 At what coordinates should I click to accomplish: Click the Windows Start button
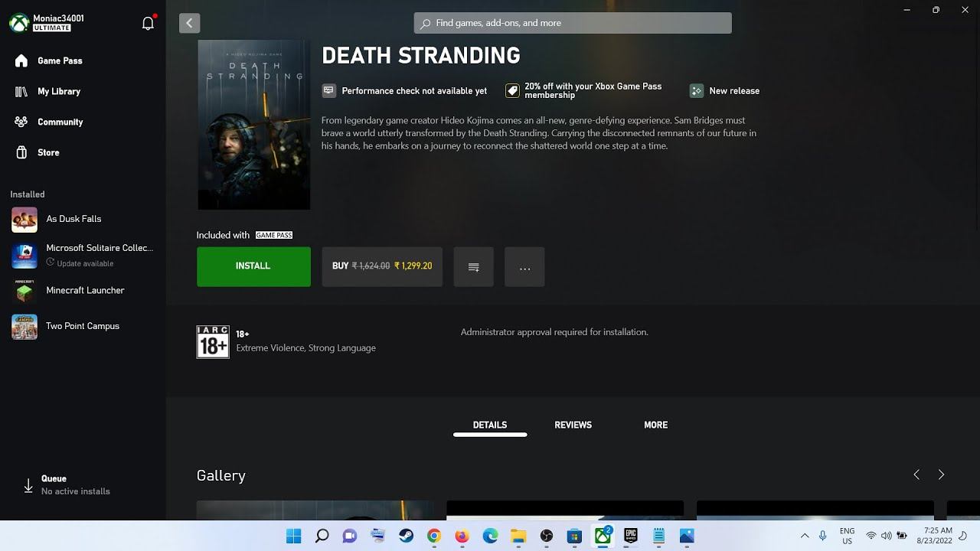294,536
